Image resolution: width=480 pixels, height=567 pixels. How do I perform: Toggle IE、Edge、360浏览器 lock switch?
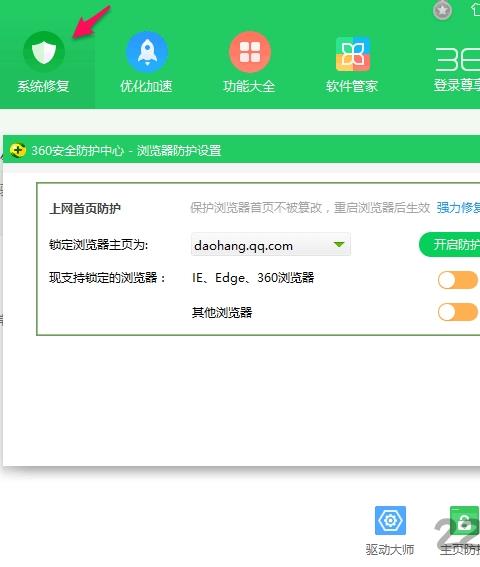click(458, 280)
